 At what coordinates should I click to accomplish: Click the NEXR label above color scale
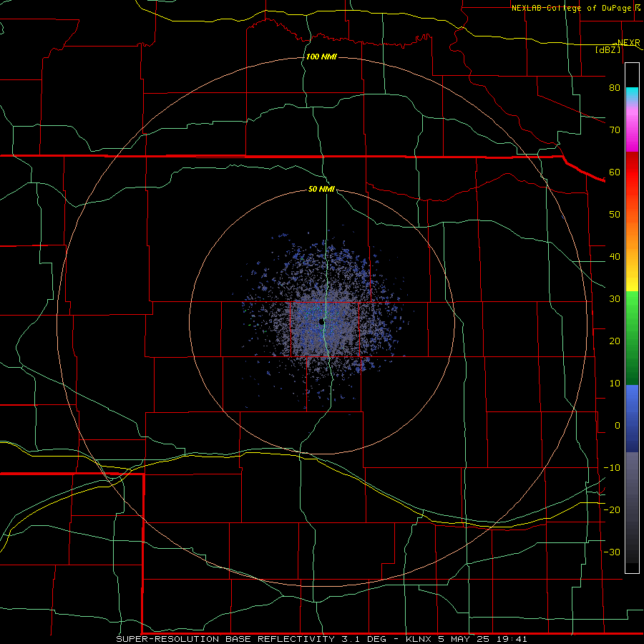point(628,43)
